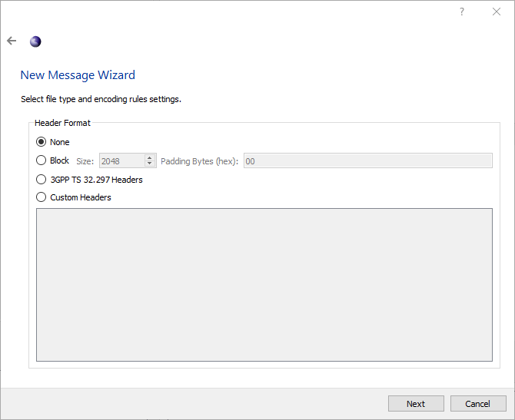
Task: Go back using the left arrow icon
Action: pyautogui.click(x=12, y=41)
